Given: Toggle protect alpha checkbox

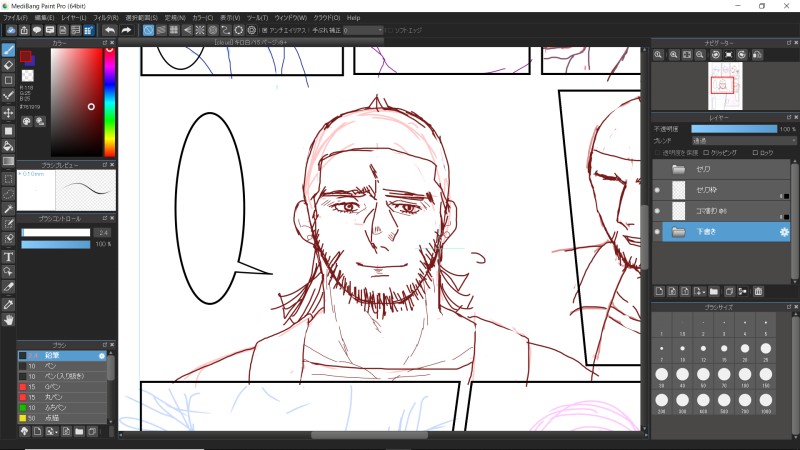Looking at the screenshot, I should click(657, 153).
